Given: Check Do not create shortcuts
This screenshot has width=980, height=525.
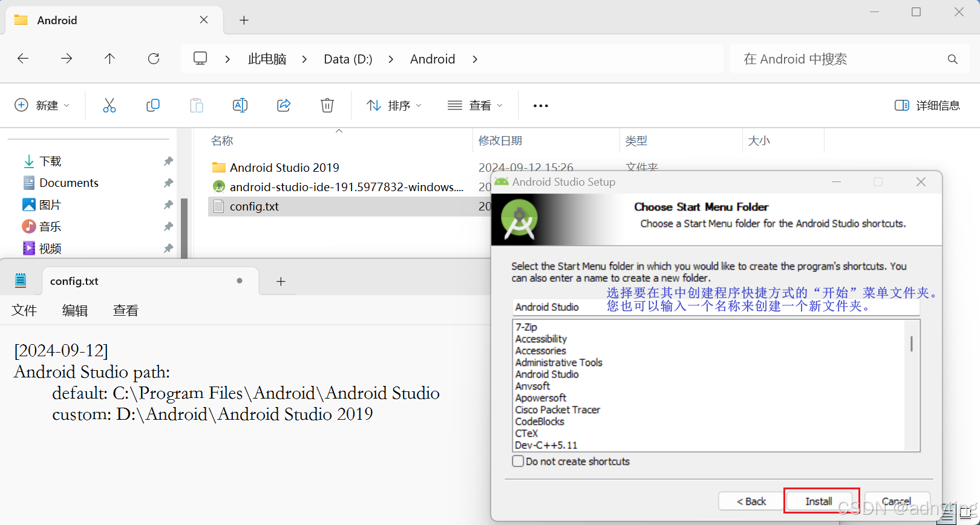Looking at the screenshot, I should [518, 461].
